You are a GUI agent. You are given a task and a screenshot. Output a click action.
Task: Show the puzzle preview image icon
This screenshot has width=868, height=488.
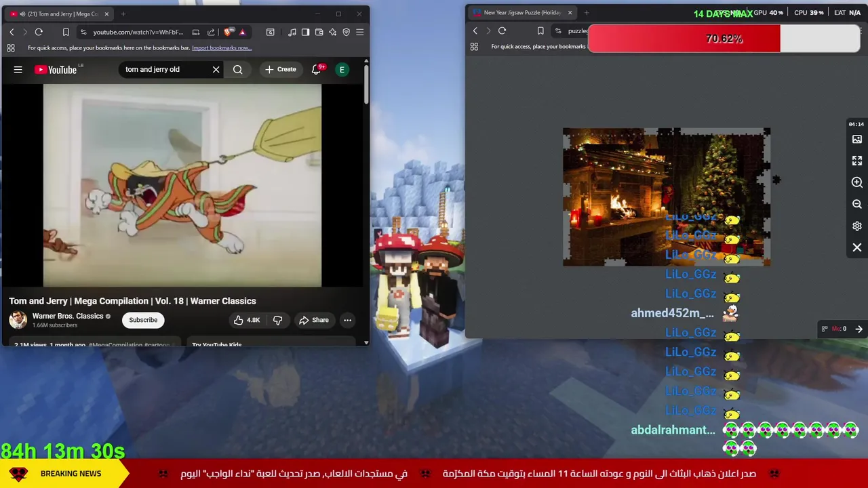pyautogui.click(x=857, y=139)
